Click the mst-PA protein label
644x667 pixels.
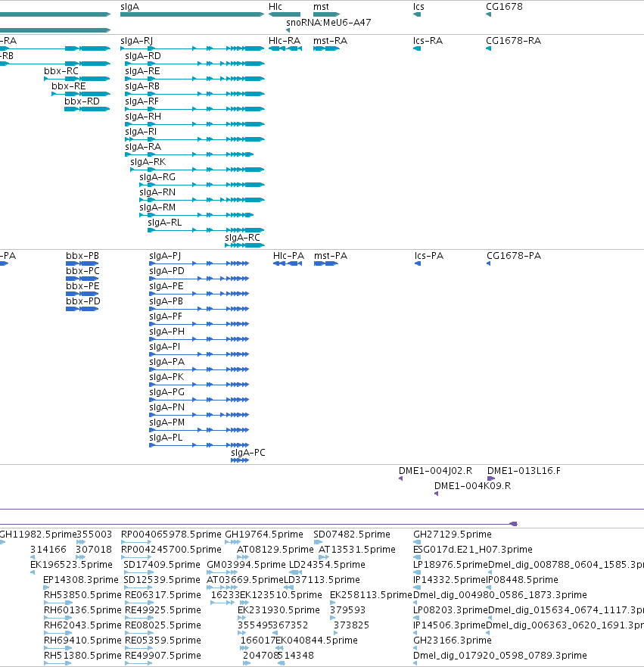click(331, 256)
